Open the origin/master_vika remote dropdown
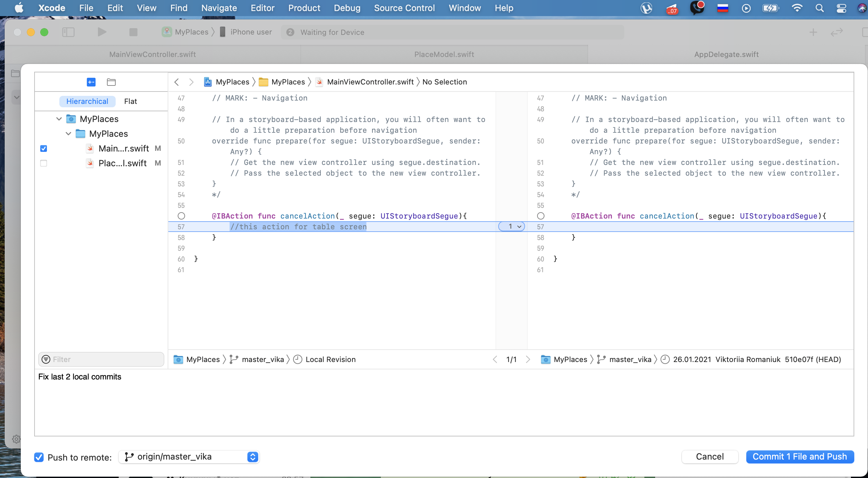 (189, 457)
